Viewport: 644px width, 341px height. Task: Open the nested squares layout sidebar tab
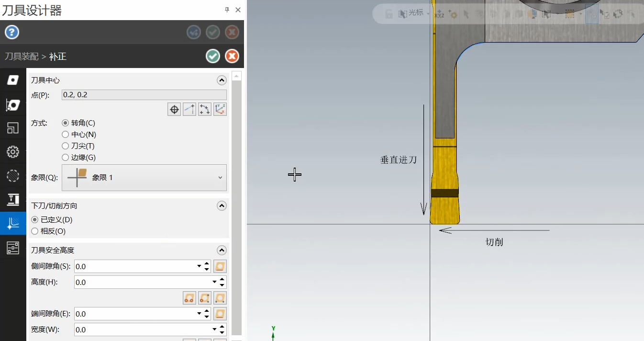[13, 128]
